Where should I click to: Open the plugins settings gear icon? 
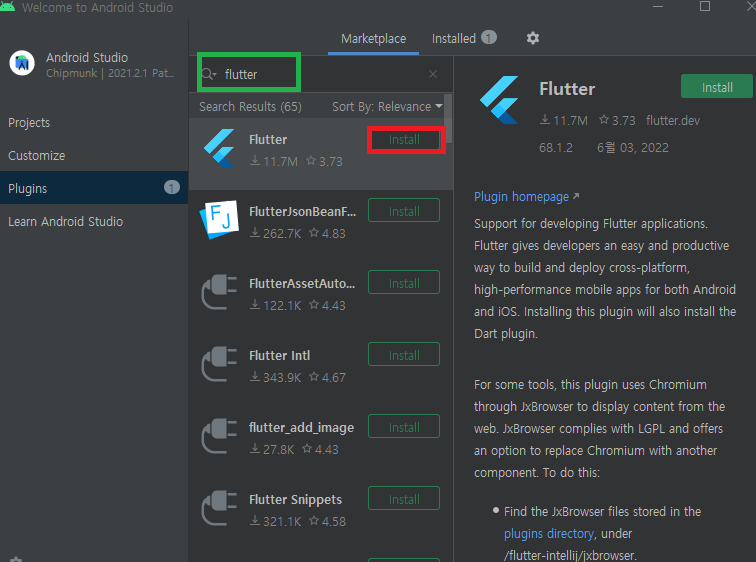pyautogui.click(x=532, y=38)
